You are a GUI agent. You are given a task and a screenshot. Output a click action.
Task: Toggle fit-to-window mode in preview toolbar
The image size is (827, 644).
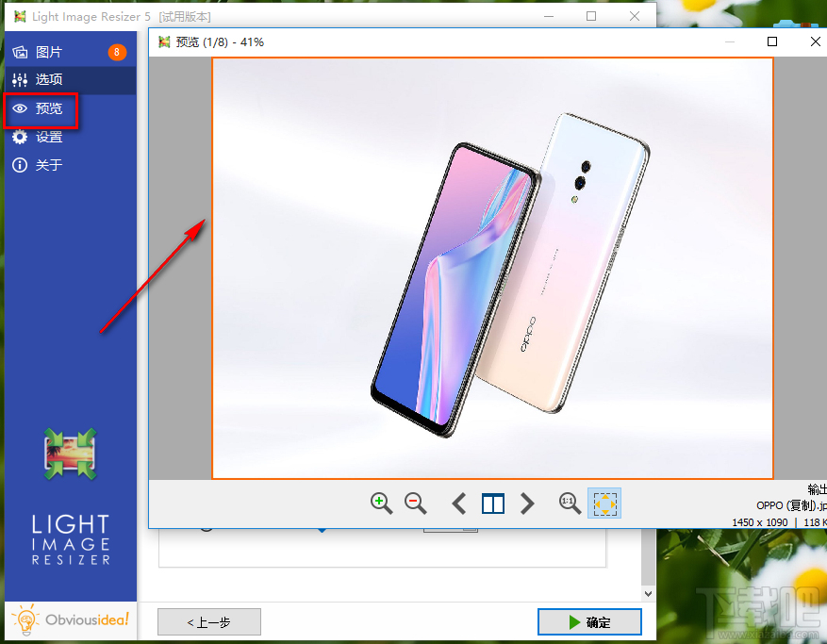point(604,503)
